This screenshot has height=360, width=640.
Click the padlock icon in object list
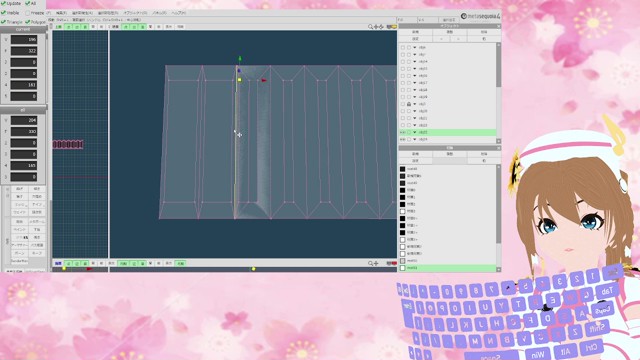[x=409, y=104]
